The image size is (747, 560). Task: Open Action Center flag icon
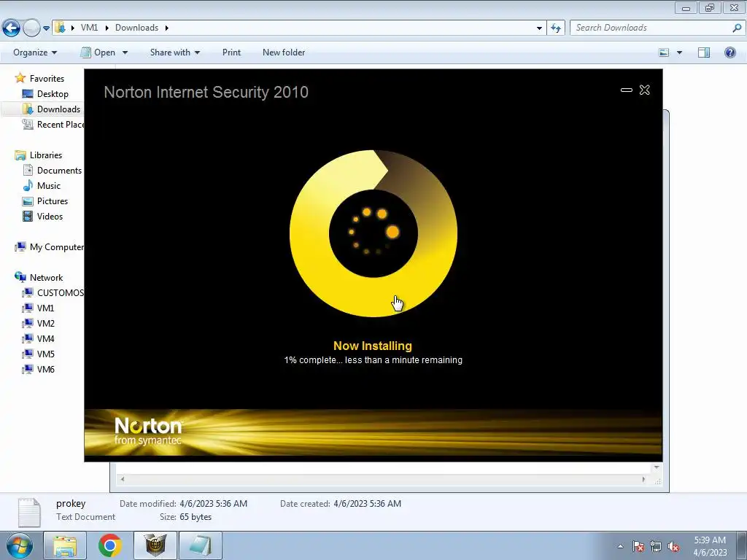click(638, 546)
